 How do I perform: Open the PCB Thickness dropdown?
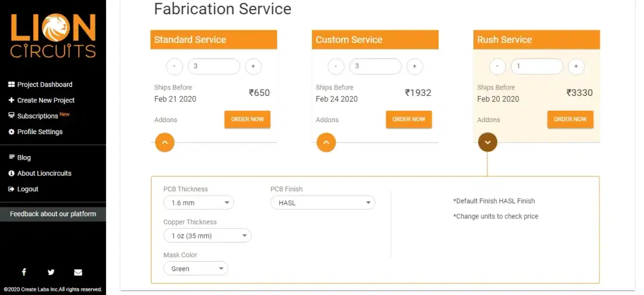(199, 203)
